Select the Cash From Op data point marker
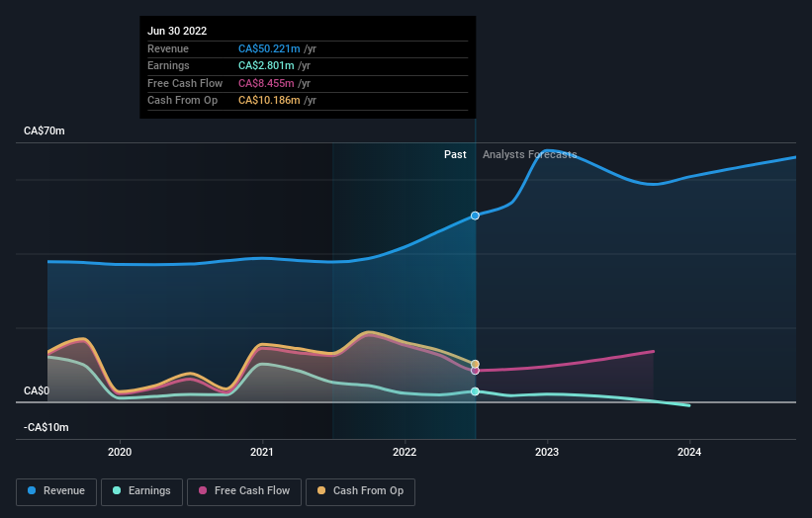 pyautogui.click(x=475, y=364)
